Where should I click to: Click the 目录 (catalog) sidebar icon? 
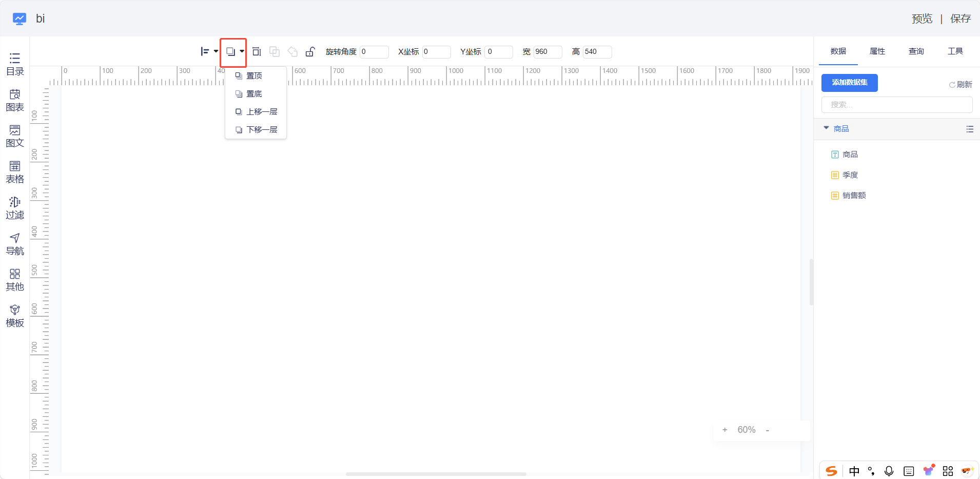click(x=15, y=64)
